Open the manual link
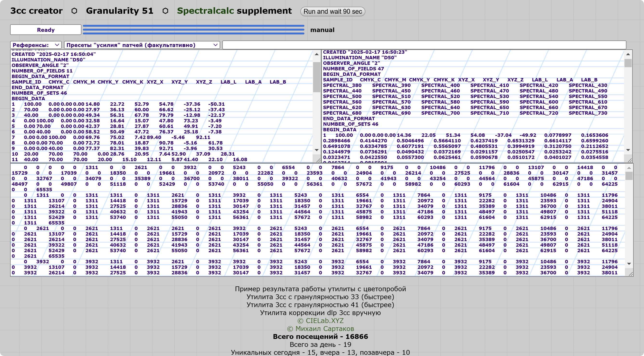Image resolution: width=644 pixels, height=356 pixels. tap(322, 30)
